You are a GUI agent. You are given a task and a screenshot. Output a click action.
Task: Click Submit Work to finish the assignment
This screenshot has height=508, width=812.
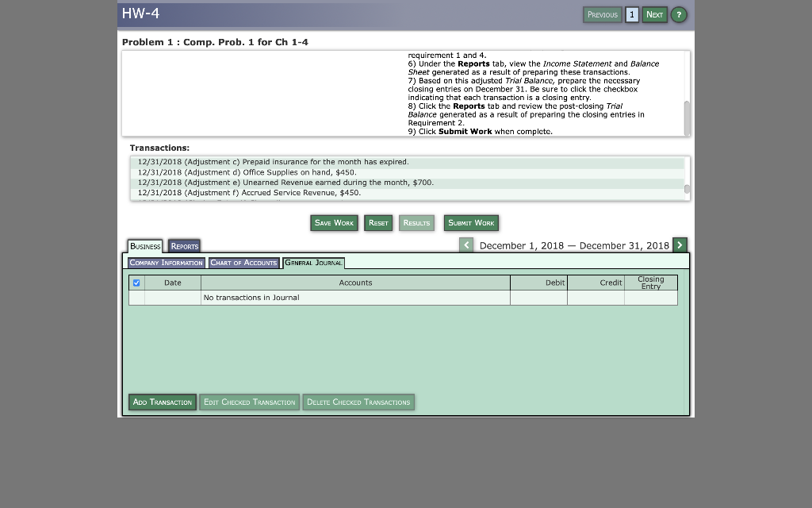471,223
